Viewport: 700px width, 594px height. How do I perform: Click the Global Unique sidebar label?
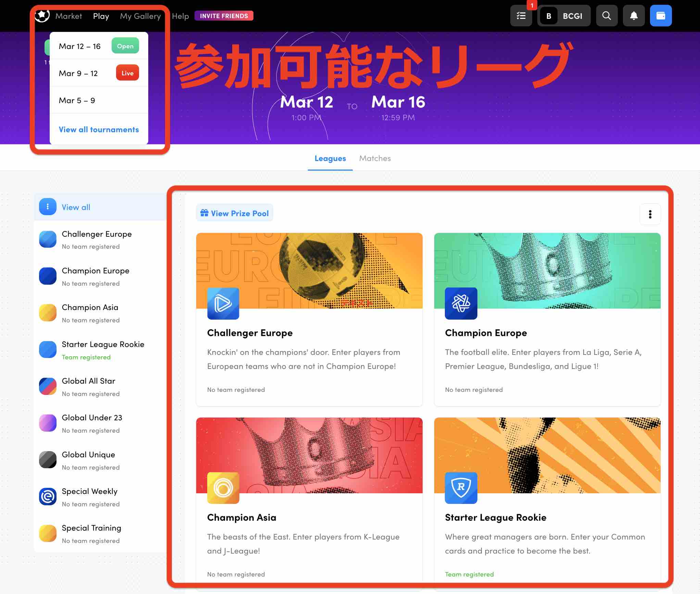[x=88, y=455]
